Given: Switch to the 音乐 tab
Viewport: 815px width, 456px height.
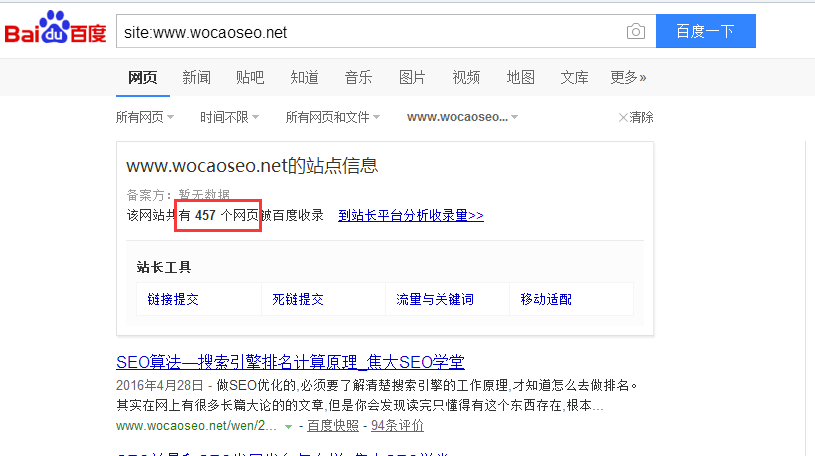Looking at the screenshot, I should tap(358, 78).
